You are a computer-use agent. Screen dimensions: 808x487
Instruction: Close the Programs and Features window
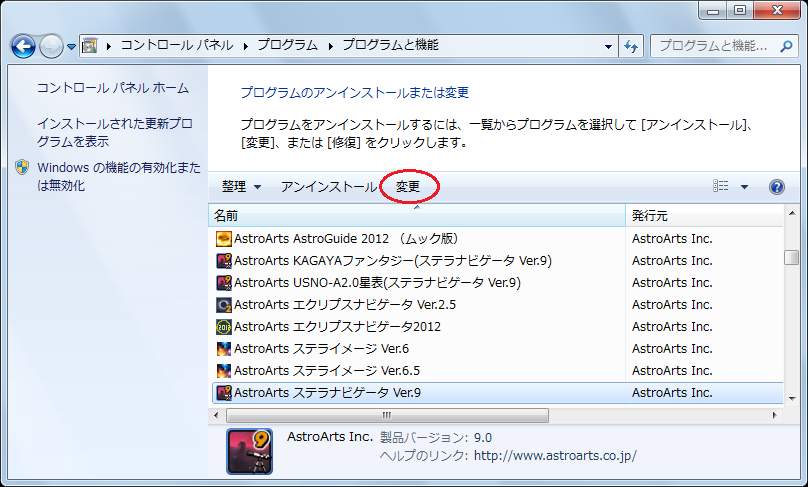pyautogui.click(x=777, y=10)
